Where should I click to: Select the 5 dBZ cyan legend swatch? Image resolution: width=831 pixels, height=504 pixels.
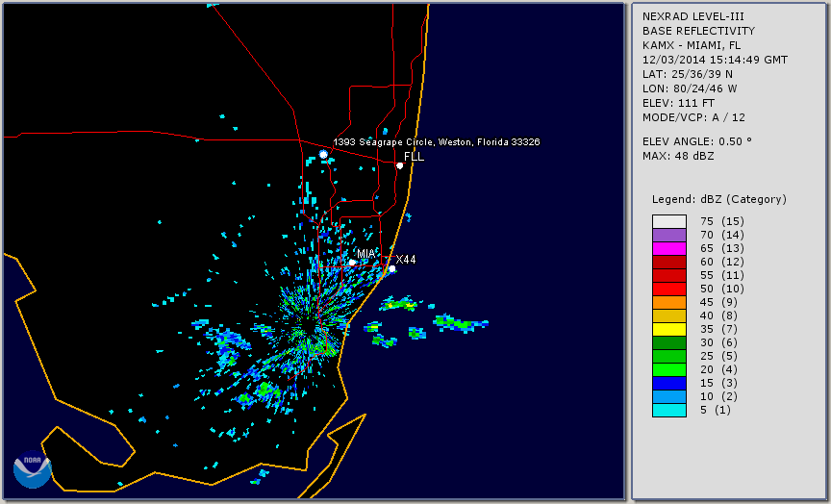click(x=668, y=411)
